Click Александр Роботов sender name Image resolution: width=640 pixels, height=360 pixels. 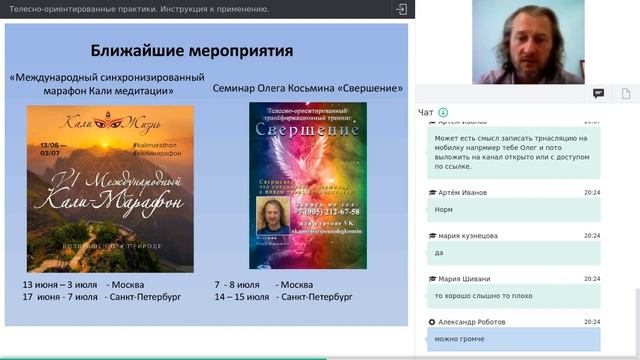tap(472, 322)
